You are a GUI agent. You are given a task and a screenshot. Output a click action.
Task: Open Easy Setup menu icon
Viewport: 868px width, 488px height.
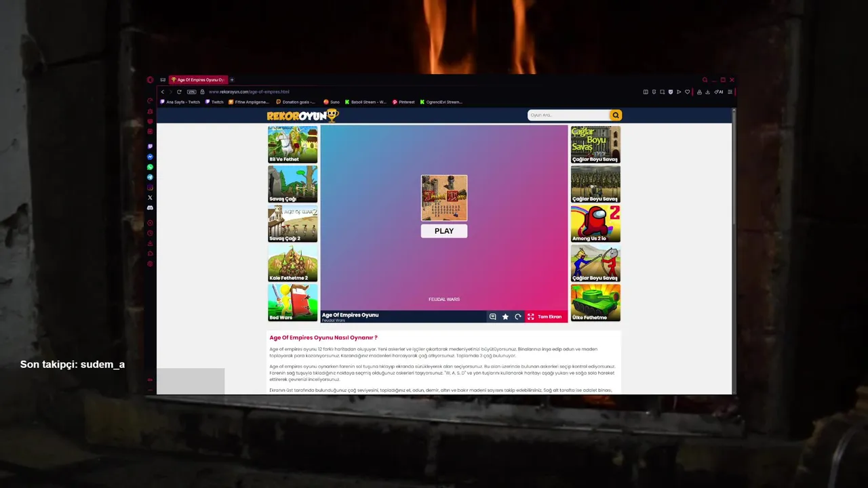tap(730, 91)
